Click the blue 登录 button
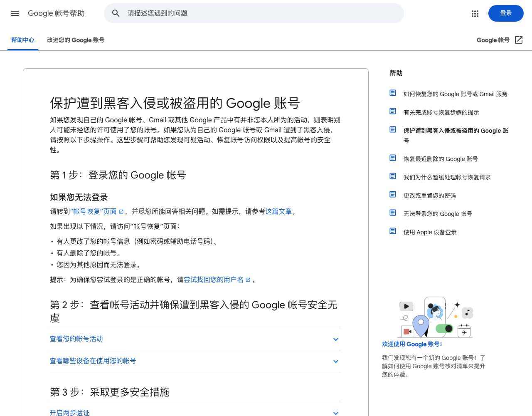 [506, 13]
